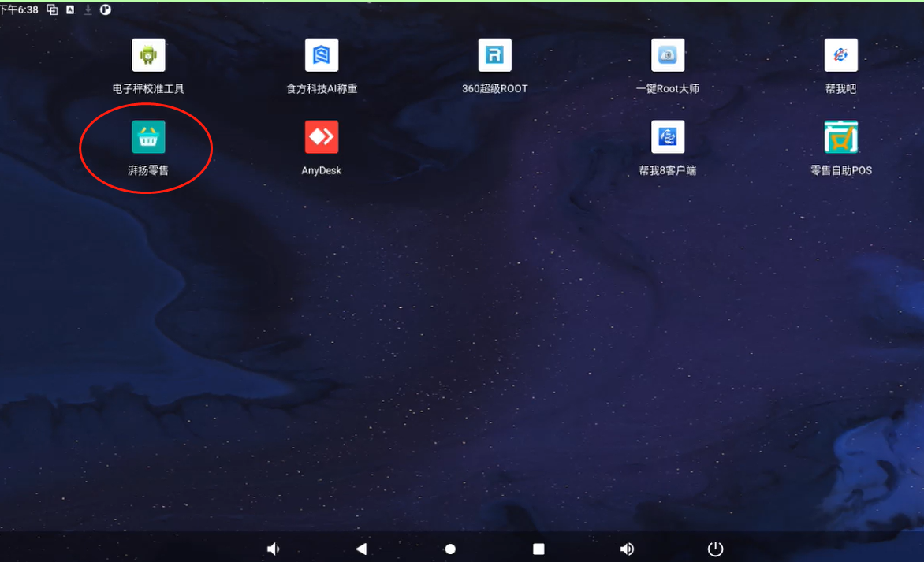The height and width of the screenshot is (562, 924).
Task: Open the AnyDesk remote desktop app
Action: coord(321,137)
